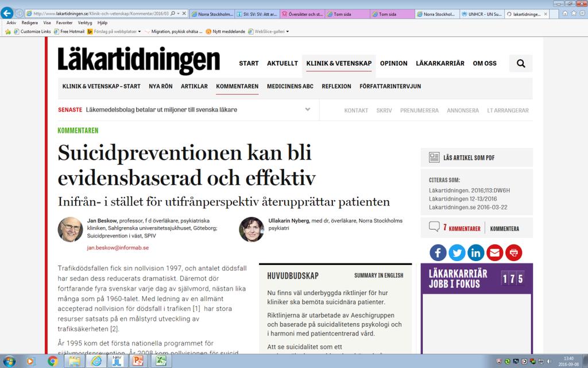The width and height of the screenshot is (588, 368).
Task: Click Ullakarin Nyberg's author photo
Action: point(252,229)
